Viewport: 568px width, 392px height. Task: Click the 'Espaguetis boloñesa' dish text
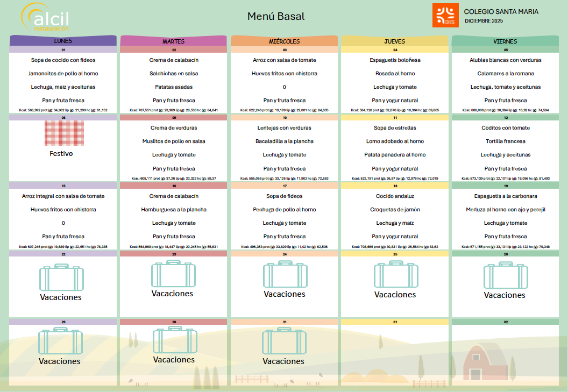tap(395, 60)
